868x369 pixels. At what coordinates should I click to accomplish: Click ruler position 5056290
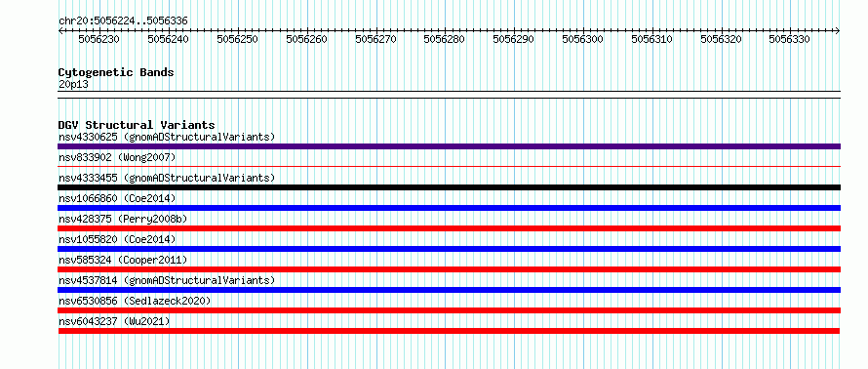[x=514, y=39]
